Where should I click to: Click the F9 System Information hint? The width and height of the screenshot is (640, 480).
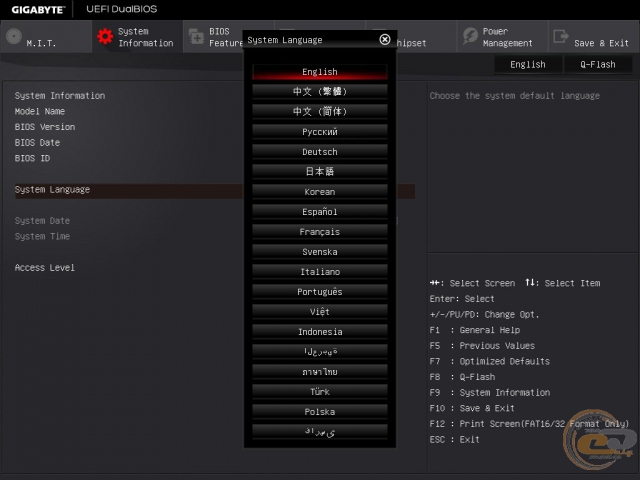(489, 393)
